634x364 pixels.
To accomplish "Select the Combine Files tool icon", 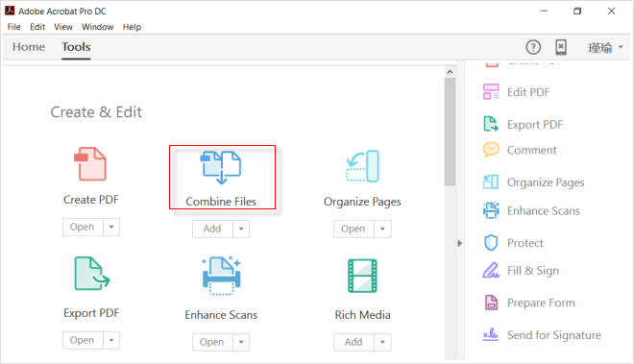I will pyautogui.click(x=221, y=167).
